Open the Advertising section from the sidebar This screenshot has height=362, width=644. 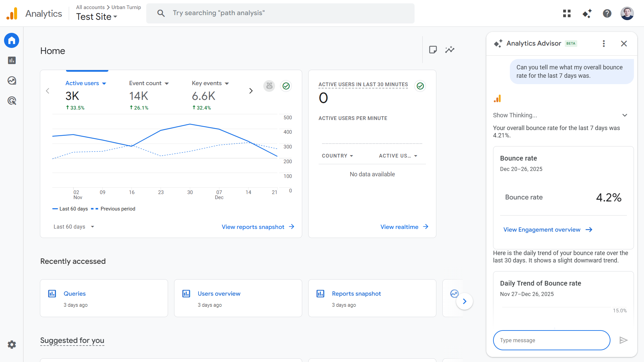[11, 101]
